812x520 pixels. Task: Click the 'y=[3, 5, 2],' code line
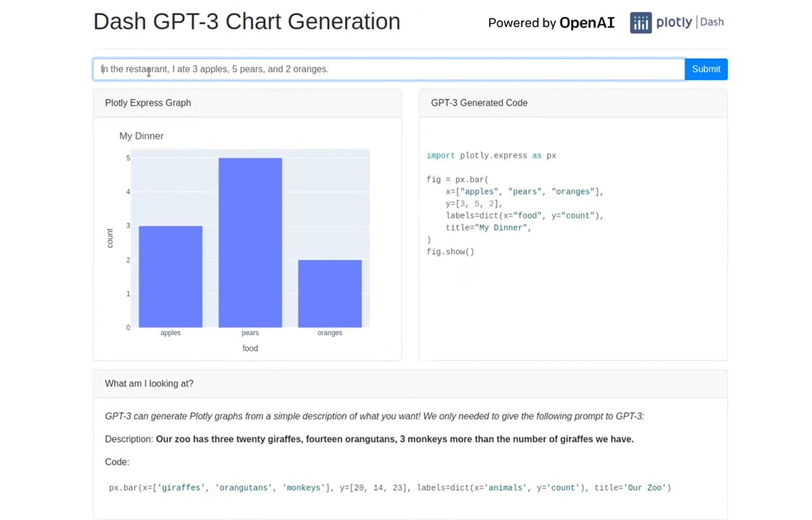pos(474,204)
